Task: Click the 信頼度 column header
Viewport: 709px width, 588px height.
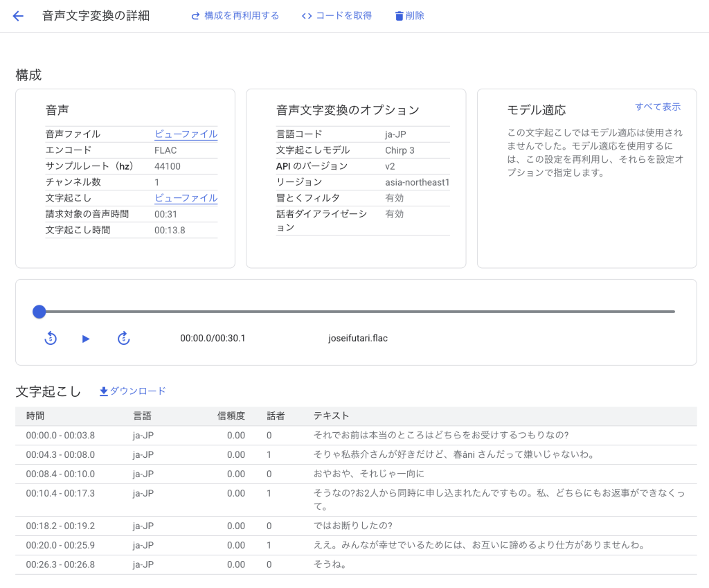Action: (x=231, y=416)
